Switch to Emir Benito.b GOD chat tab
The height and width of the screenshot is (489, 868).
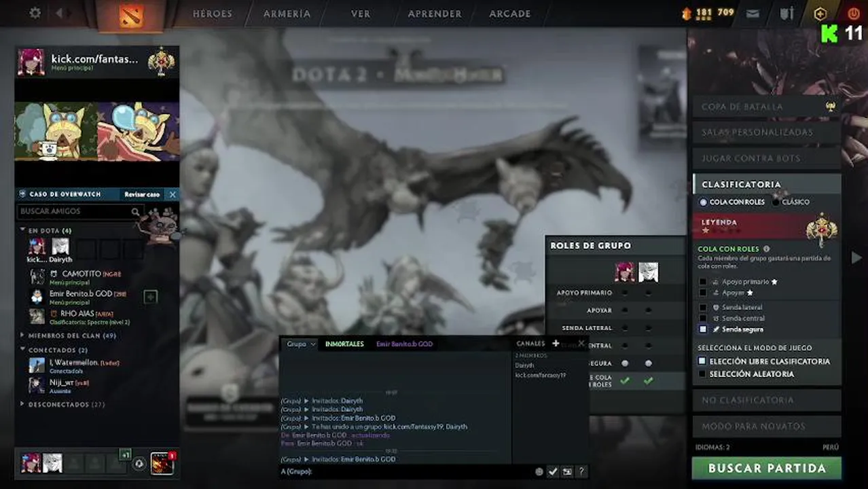(x=404, y=344)
